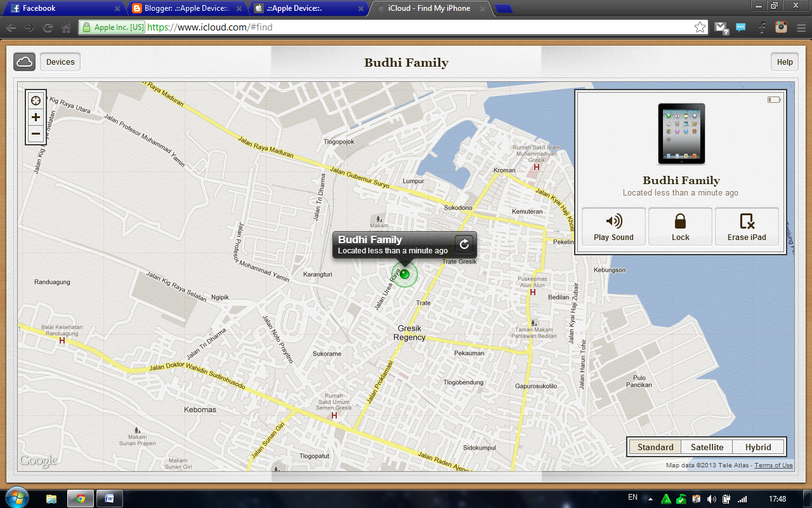Open the Terms of Use link
812x508 pixels.
(773, 465)
